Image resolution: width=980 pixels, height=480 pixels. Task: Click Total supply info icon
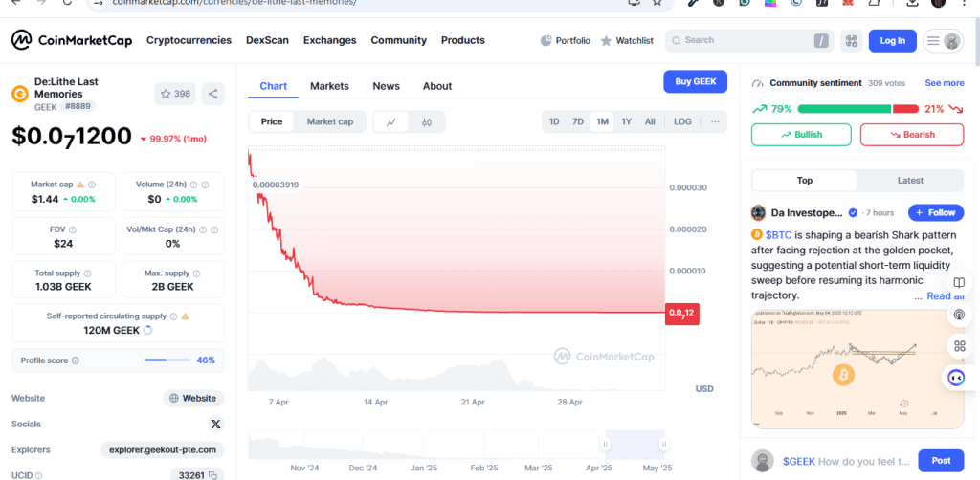point(87,273)
